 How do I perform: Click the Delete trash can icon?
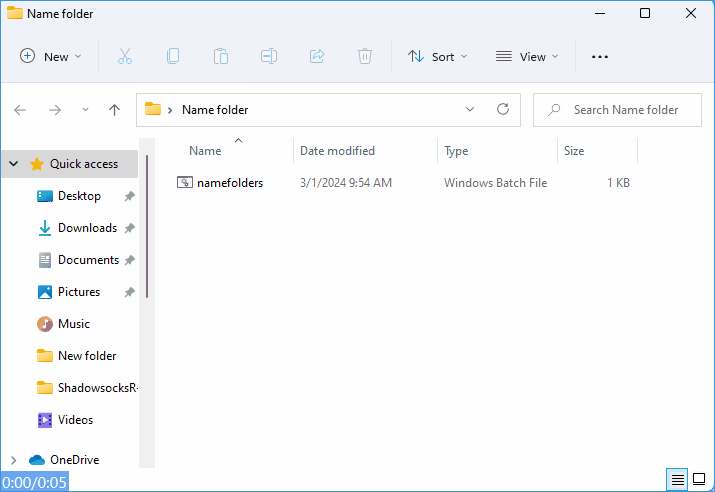point(365,57)
